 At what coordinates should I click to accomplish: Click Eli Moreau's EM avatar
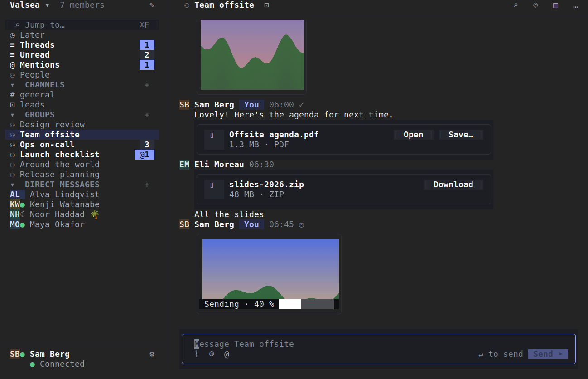point(184,165)
